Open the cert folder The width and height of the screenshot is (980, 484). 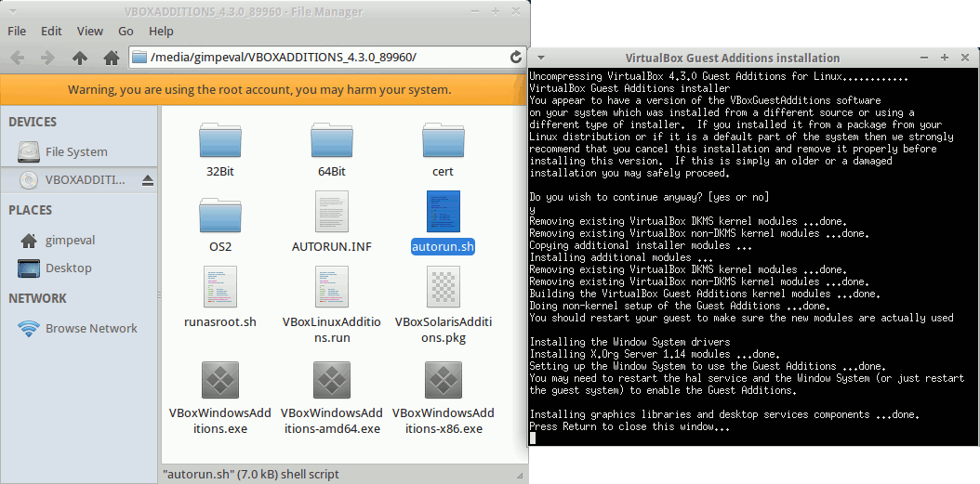pyautogui.click(x=443, y=140)
